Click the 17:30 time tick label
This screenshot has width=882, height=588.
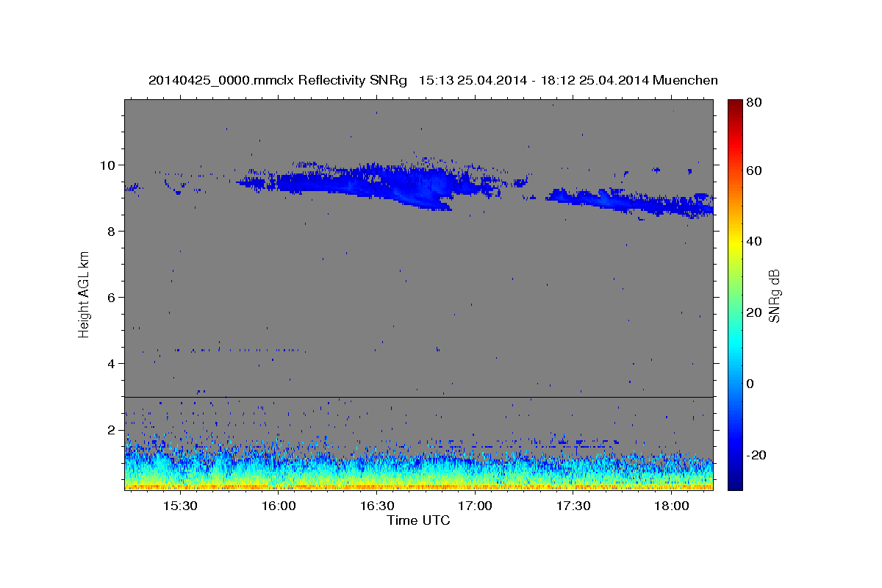coord(573,506)
